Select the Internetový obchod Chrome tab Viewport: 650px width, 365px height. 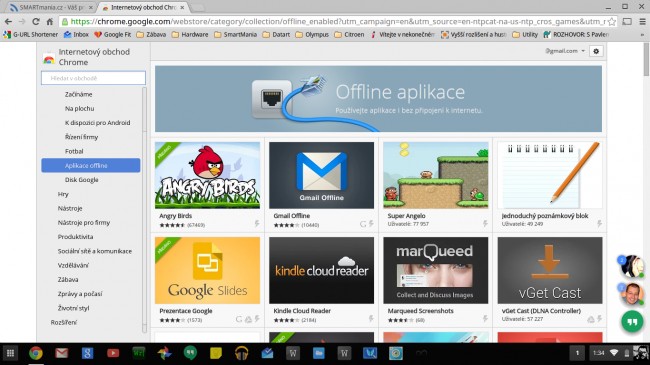pos(143,7)
